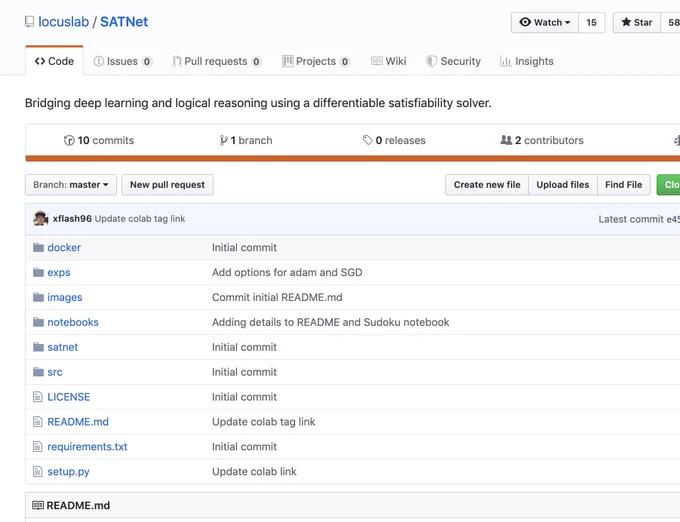
Task: Click the satnet folder icon
Action: click(x=38, y=347)
